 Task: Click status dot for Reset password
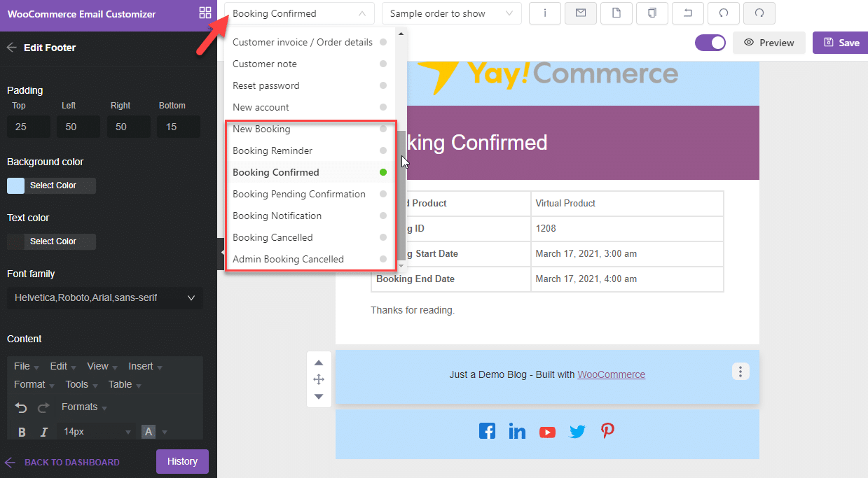click(x=383, y=85)
